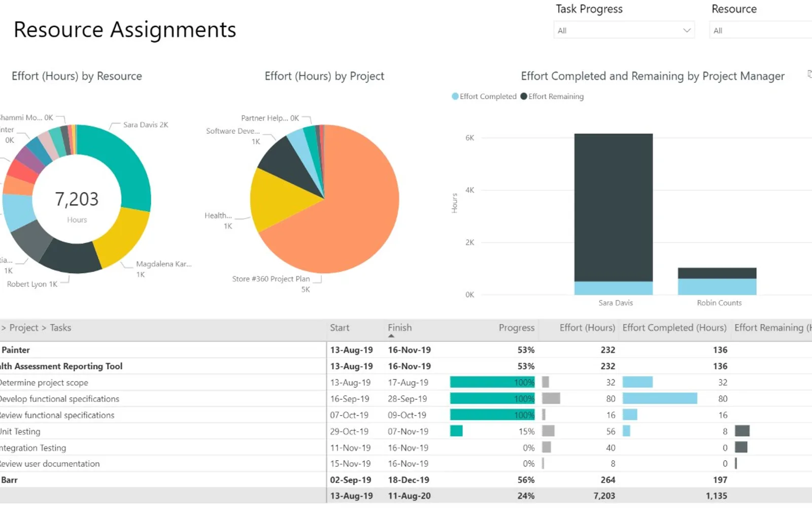This screenshot has height=508, width=812.
Task: Click Sara Davis dark Effort Remaining bar
Action: pos(614,207)
